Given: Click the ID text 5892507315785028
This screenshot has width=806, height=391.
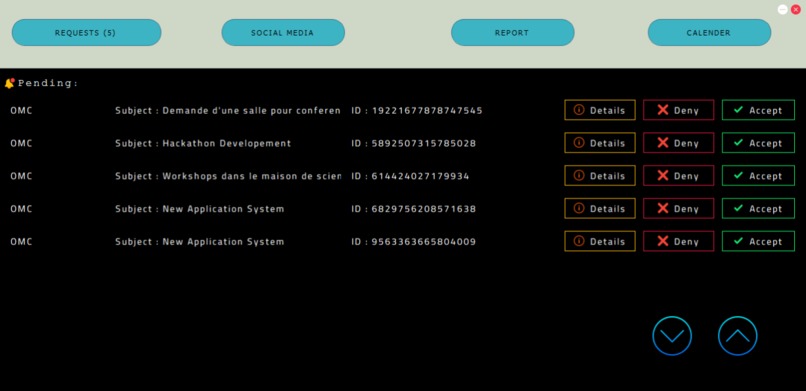Looking at the screenshot, I should tap(424, 143).
